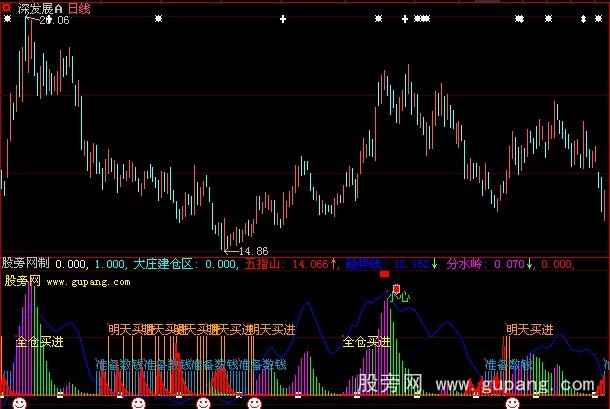This screenshot has height=409, width=610.
Task: Click the 20.06 high price label
Action: 54,20
